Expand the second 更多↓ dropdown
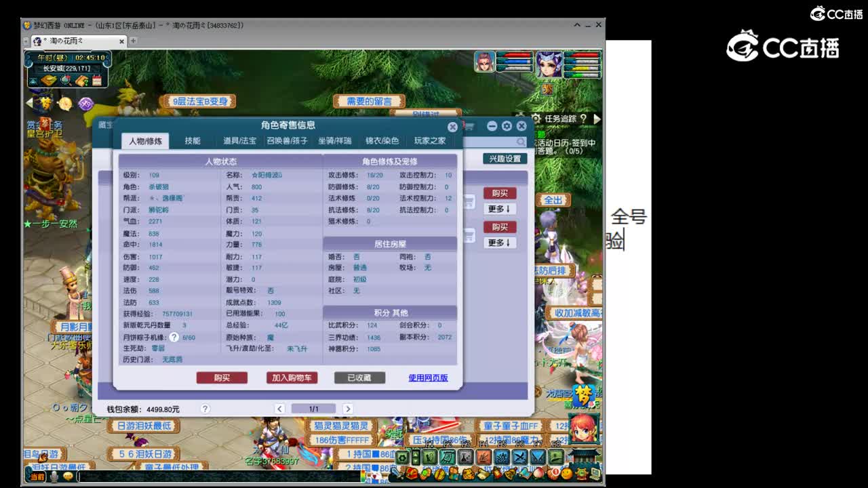The width and height of the screenshot is (868, 488). click(x=500, y=243)
